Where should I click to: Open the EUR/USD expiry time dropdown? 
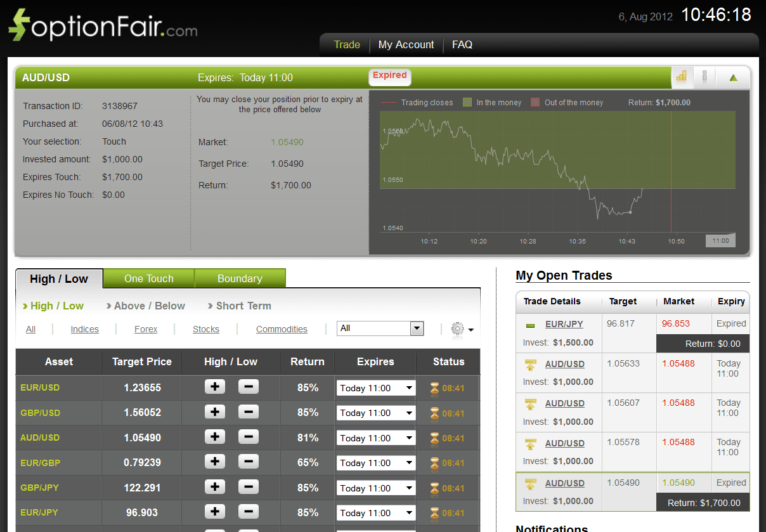point(375,388)
